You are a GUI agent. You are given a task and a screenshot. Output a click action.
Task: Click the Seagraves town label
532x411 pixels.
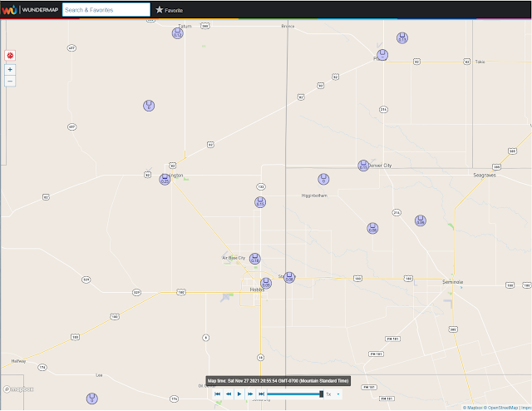click(485, 176)
